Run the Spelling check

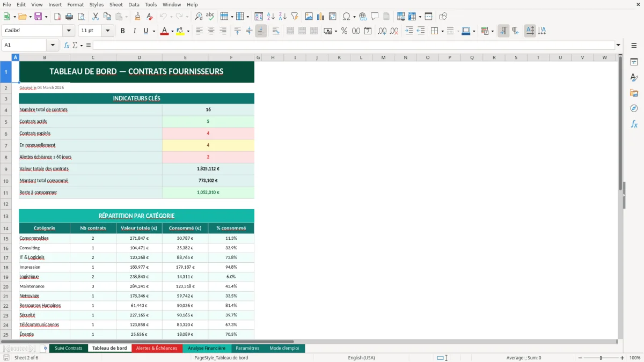(210, 17)
